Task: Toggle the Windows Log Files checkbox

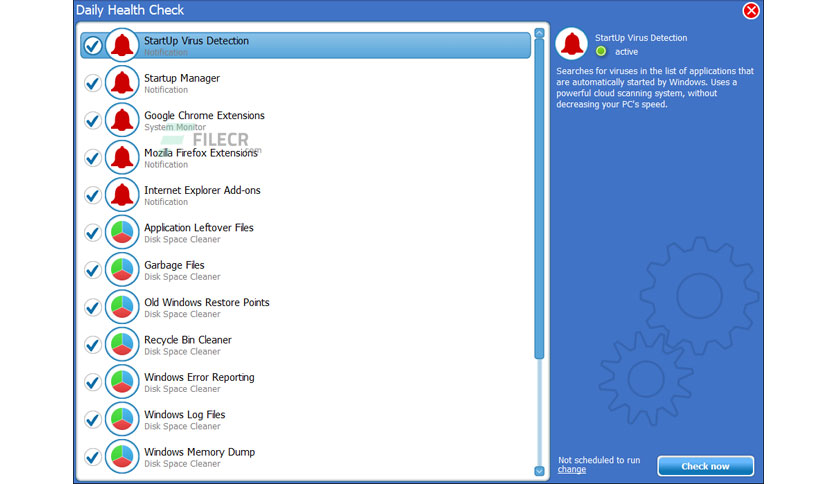Action: [93, 420]
